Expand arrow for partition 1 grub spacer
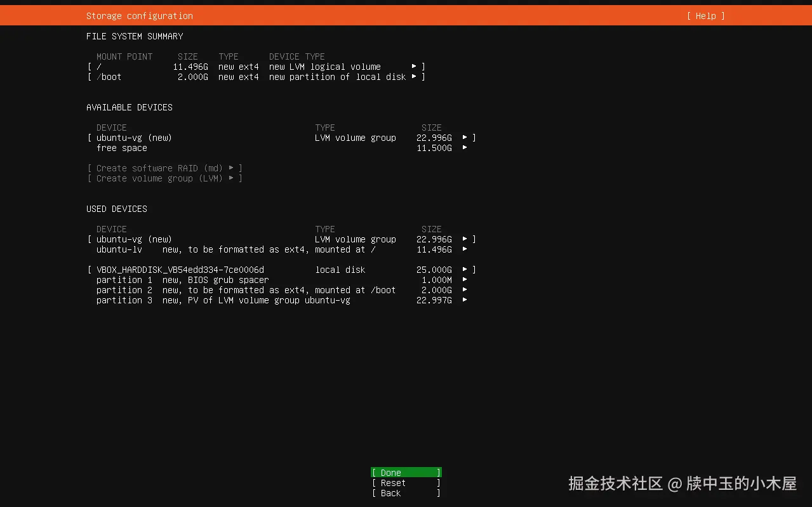Screen dimensions: 812x507 pos(465,280)
